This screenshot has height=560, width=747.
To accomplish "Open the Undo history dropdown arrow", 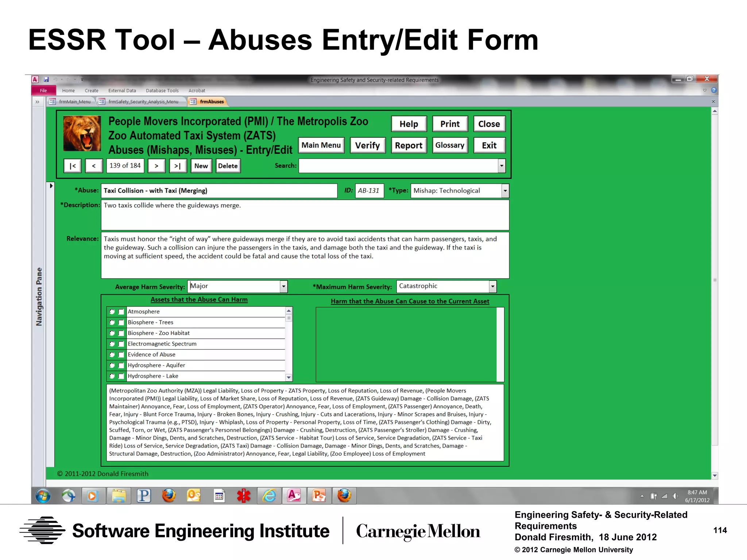I will coord(62,79).
